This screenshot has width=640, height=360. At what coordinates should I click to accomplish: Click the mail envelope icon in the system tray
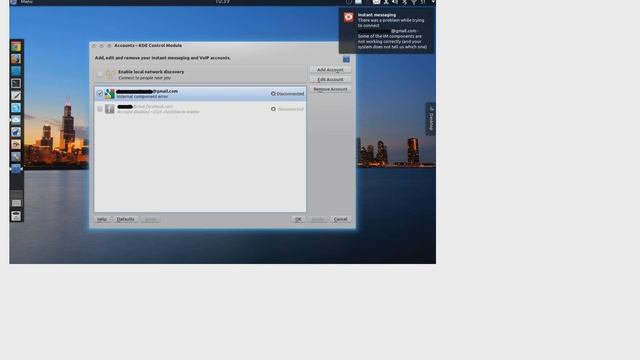point(376,2)
